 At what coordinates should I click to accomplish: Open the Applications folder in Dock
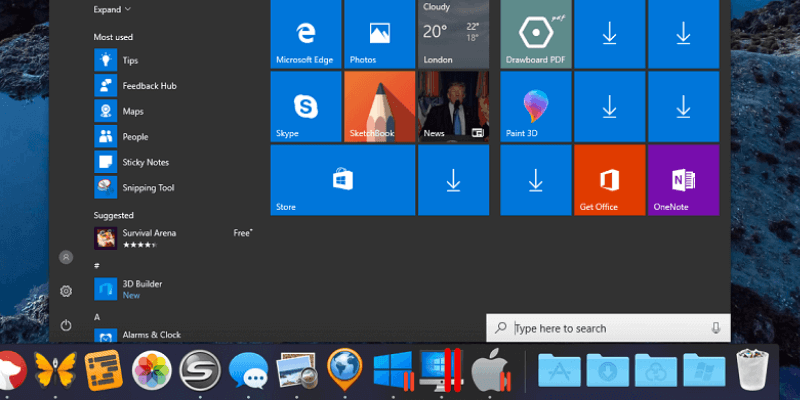[560, 370]
